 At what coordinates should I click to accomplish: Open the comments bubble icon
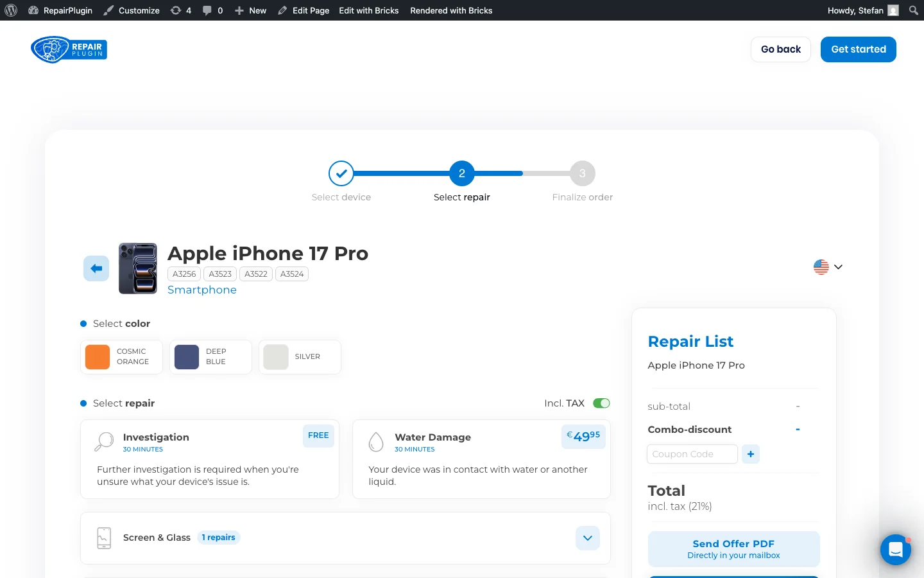(x=212, y=10)
